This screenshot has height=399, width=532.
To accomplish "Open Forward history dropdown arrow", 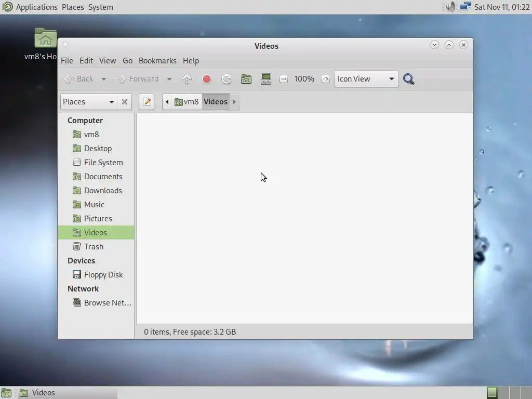I will click(169, 79).
